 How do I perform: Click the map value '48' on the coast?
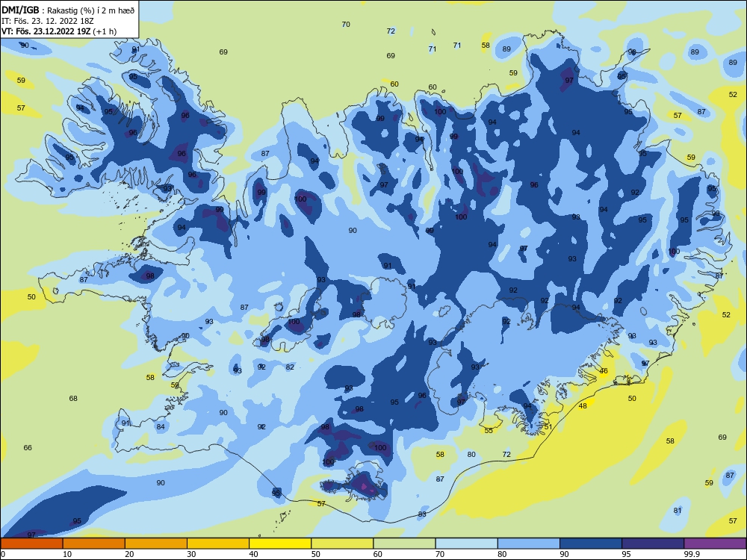coord(583,405)
